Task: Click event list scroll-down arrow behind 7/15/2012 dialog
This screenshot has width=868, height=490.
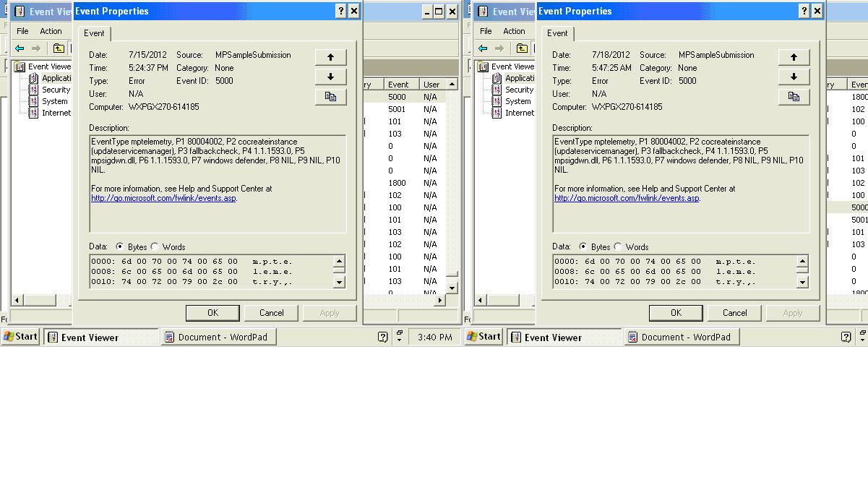Action: click(452, 288)
